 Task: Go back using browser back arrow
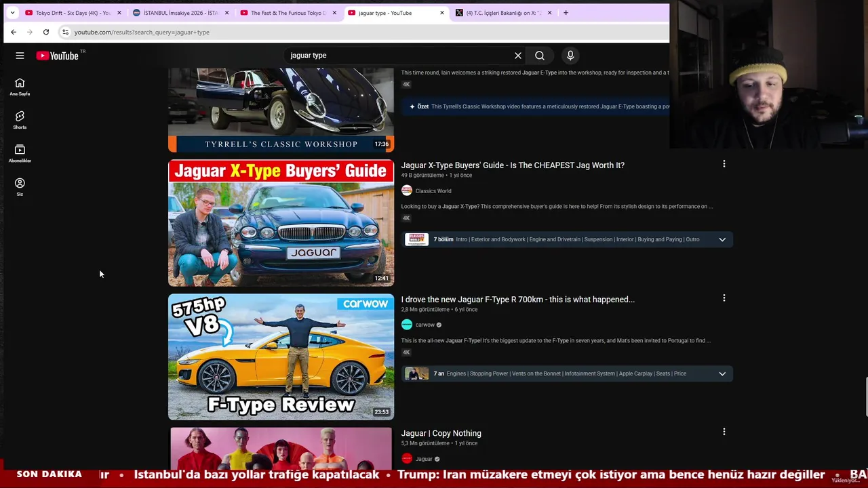(x=14, y=32)
